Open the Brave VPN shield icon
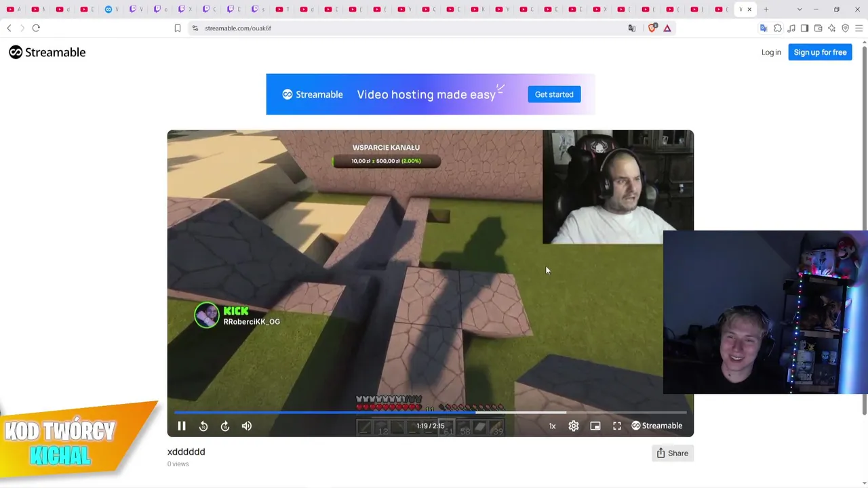Screen dimensions: 868x488 point(846,28)
